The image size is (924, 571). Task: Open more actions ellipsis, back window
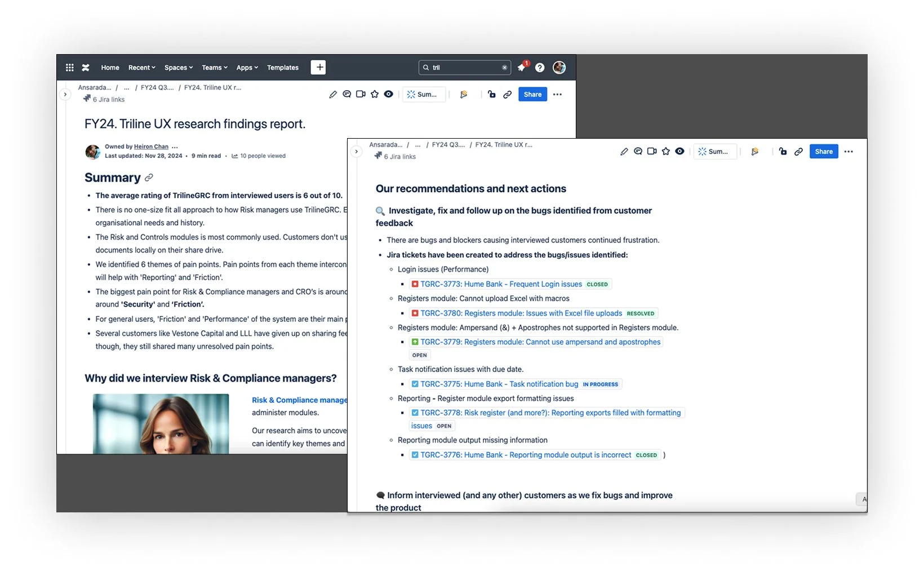pyautogui.click(x=557, y=94)
